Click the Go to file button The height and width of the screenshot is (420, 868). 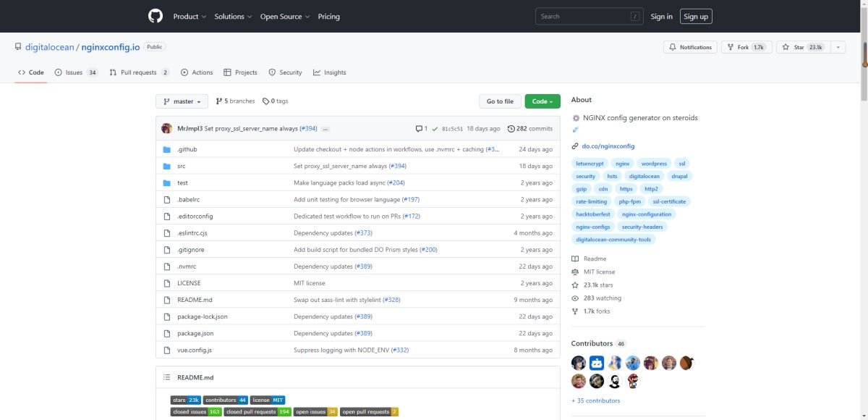click(x=500, y=101)
